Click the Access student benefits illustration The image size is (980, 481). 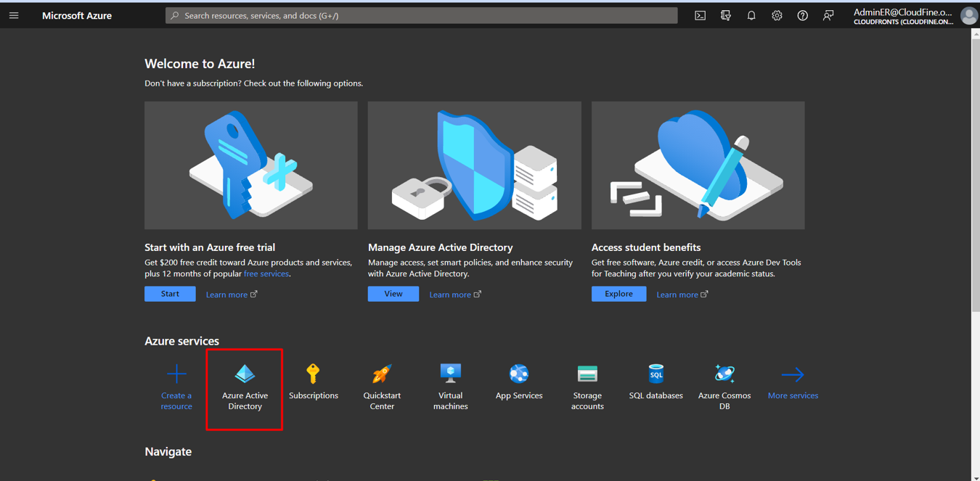point(698,165)
